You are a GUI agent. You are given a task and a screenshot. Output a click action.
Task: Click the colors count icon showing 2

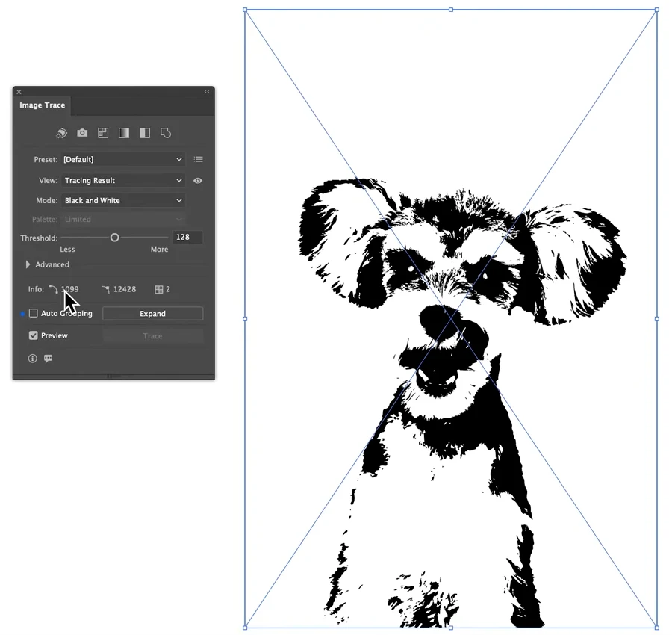point(158,289)
